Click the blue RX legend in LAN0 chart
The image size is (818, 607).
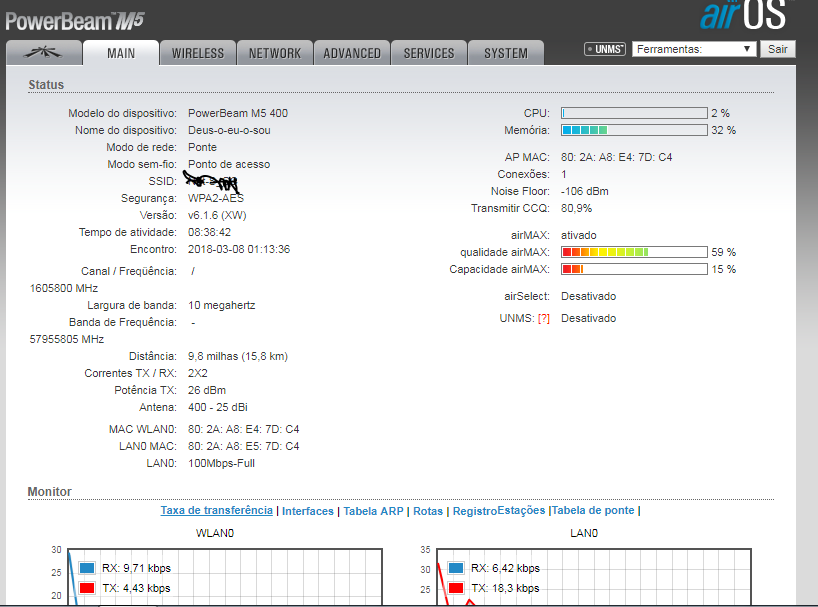click(x=456, y=568)
